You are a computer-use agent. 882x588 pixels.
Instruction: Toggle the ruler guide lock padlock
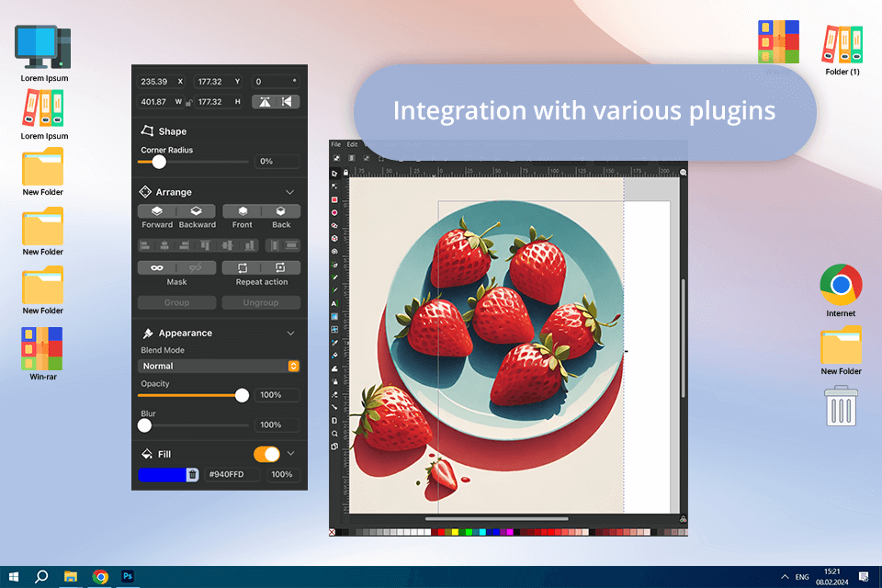[345, 173]
